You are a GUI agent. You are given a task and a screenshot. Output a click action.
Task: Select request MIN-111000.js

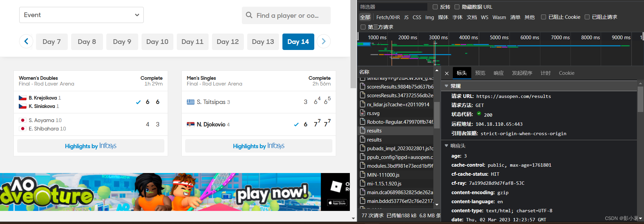pyautogui.click(x=396, y=175)
